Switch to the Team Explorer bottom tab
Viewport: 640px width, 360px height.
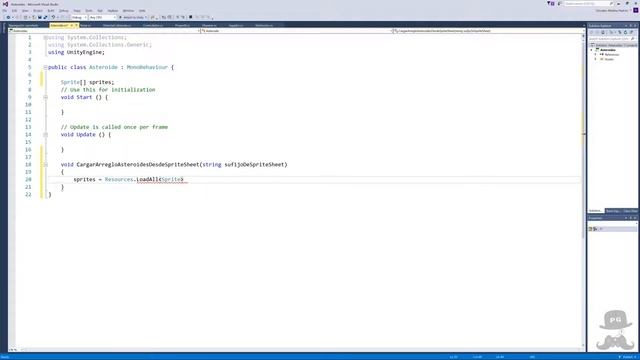point(613,211)
